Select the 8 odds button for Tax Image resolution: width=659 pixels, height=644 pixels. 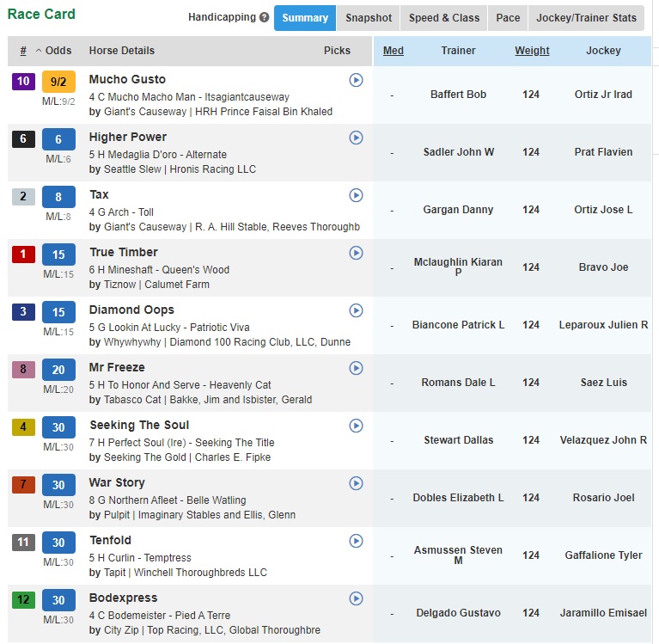(58, 197)
